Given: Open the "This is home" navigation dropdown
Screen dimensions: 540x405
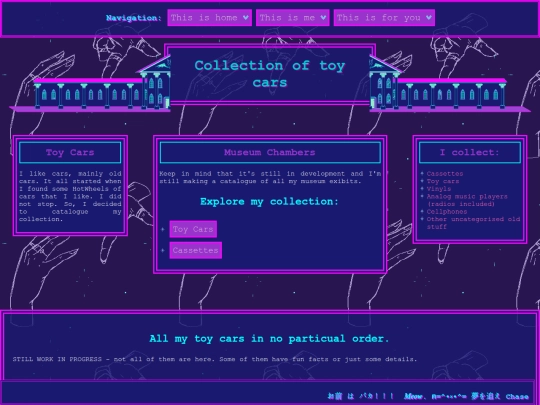Looking at the screenshot, I should point(209,18).
